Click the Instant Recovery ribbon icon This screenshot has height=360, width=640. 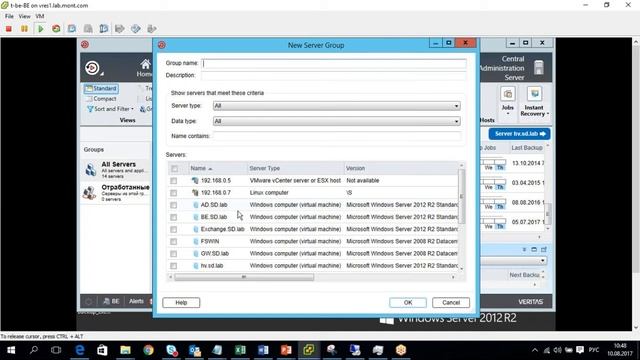[534, 94]
